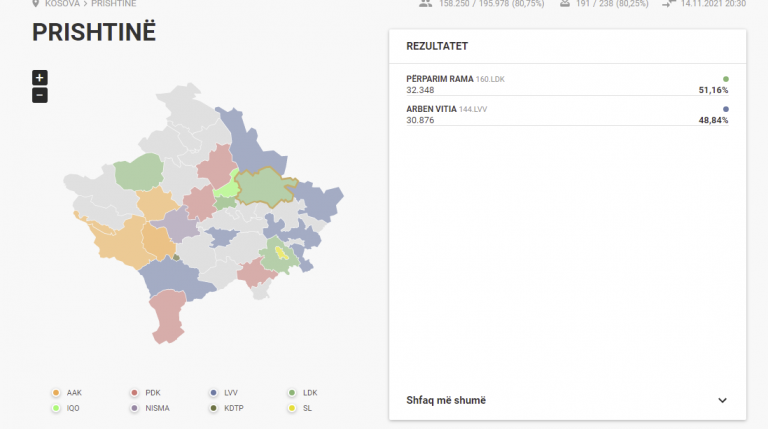Select the PDK legend entry
768x429 pixels.
pyautogui.click(x=146, y=393)
